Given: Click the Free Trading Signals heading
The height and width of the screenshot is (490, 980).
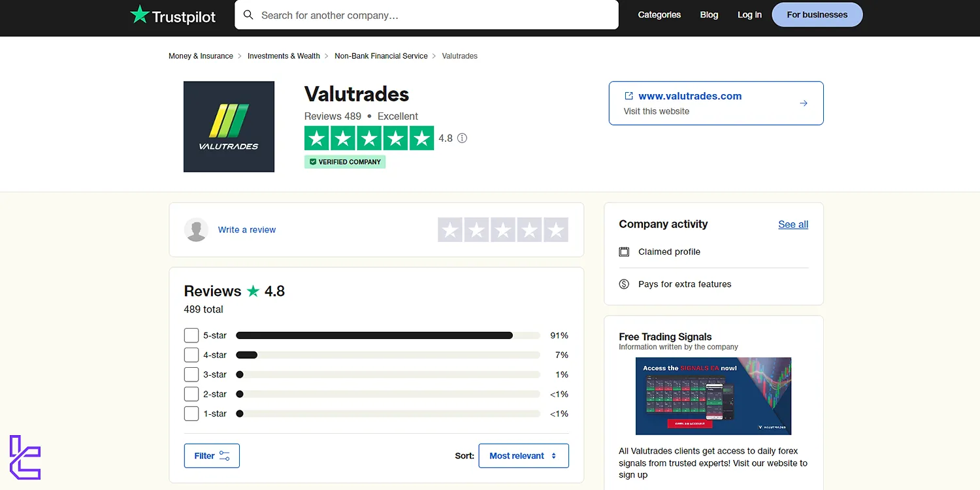Looking at the screenshot, I should coord(665,337).
